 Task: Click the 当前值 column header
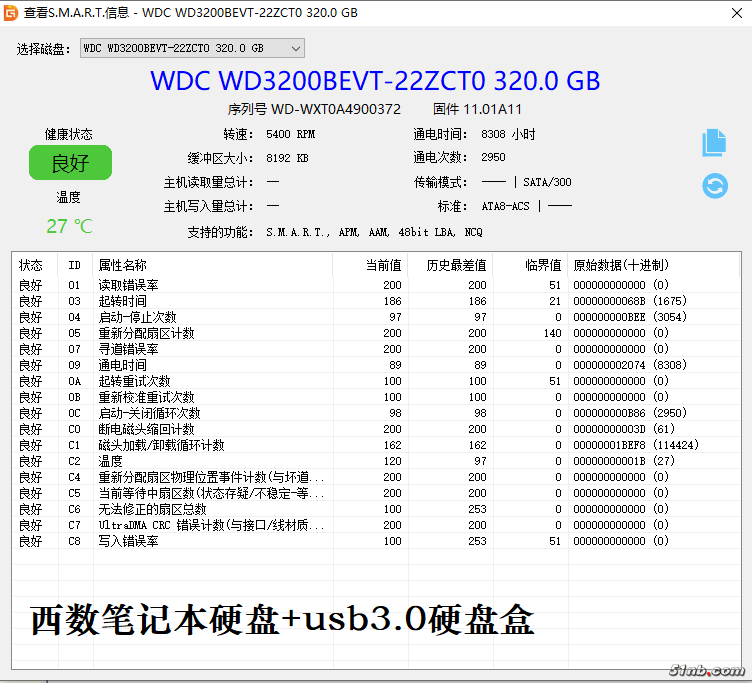click(x=370, y=265)
